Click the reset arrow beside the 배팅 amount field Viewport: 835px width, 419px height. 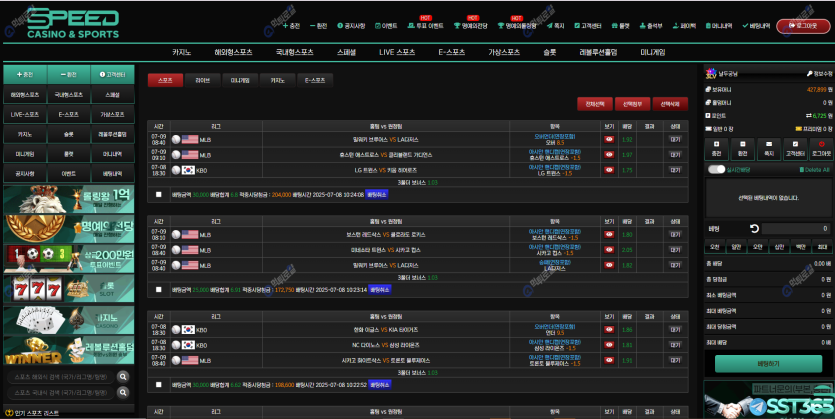754,228
